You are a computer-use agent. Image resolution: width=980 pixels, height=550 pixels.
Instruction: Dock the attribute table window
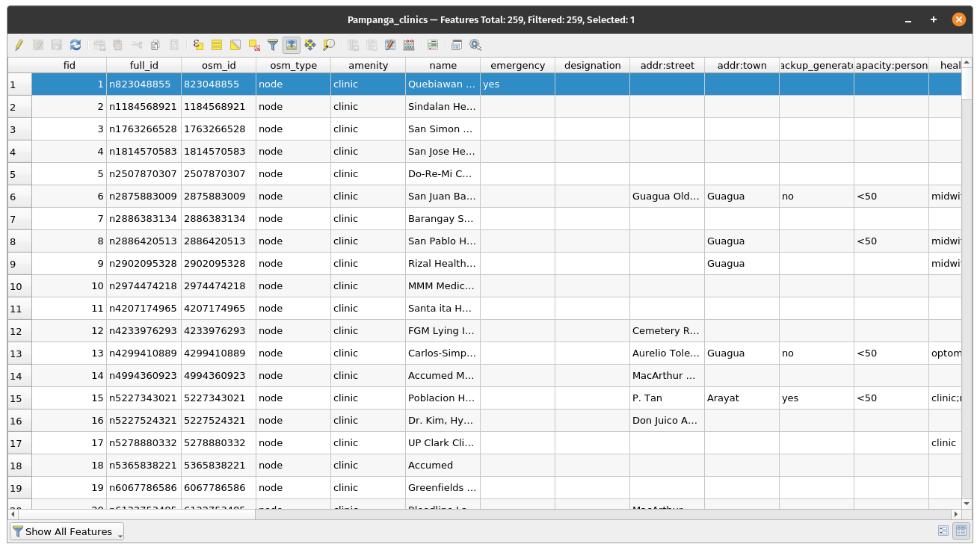coord(457,45)
